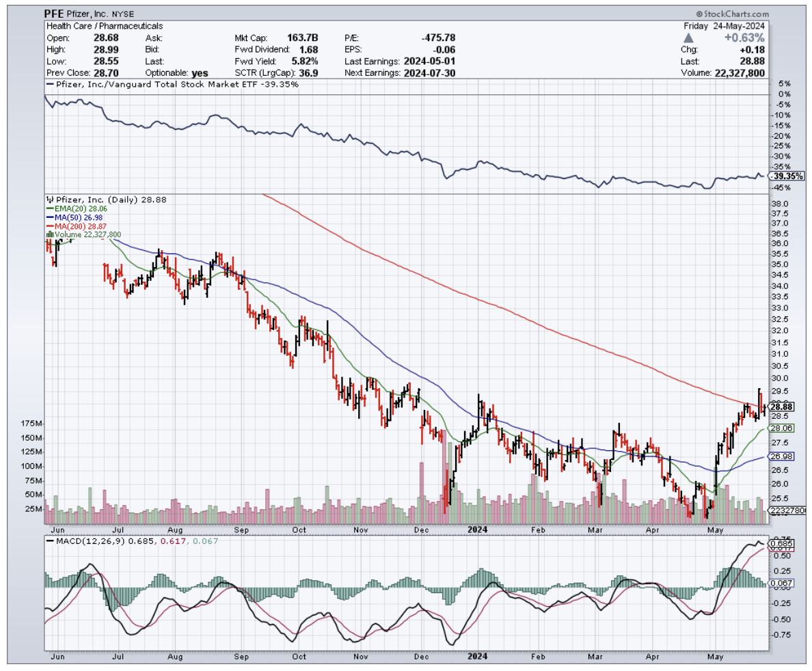Viewport: 812px width, 671px height.
Task: Click the Health Care / Pharmaceuticals sector label
Action: click(104, 26)
